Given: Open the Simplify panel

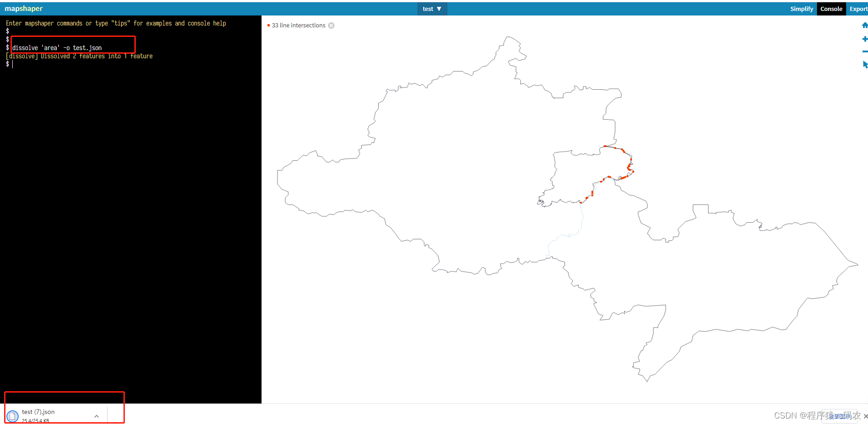Looking at the screenshot, I should [801, 9].
